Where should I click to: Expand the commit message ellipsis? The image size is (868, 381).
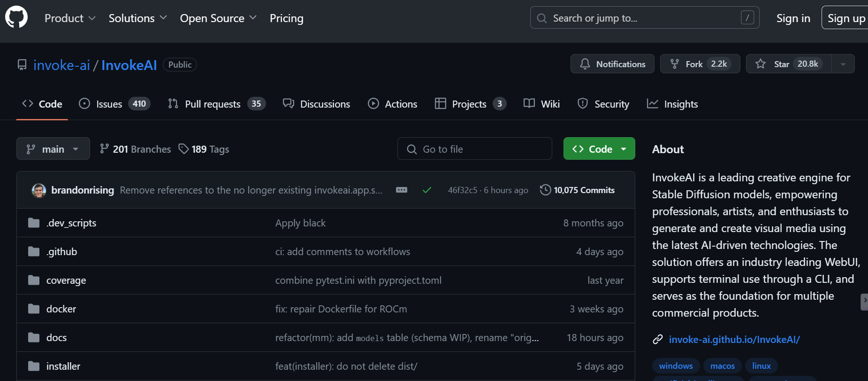(402, 190)
